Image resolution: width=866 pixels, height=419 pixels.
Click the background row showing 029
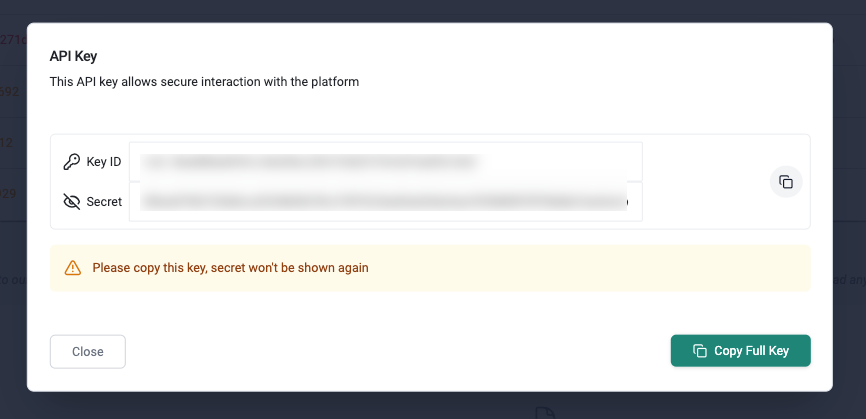[x=13, y=194]
